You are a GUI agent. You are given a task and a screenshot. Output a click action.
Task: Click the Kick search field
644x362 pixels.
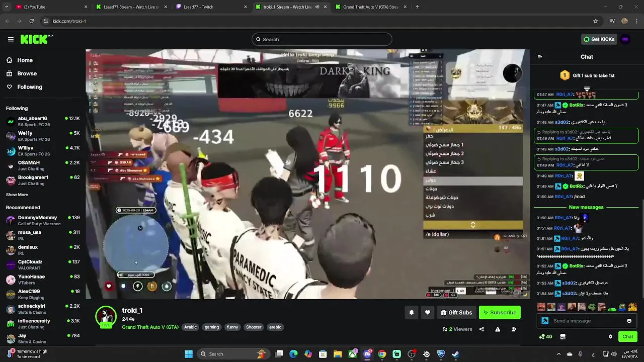coord(321,39)
